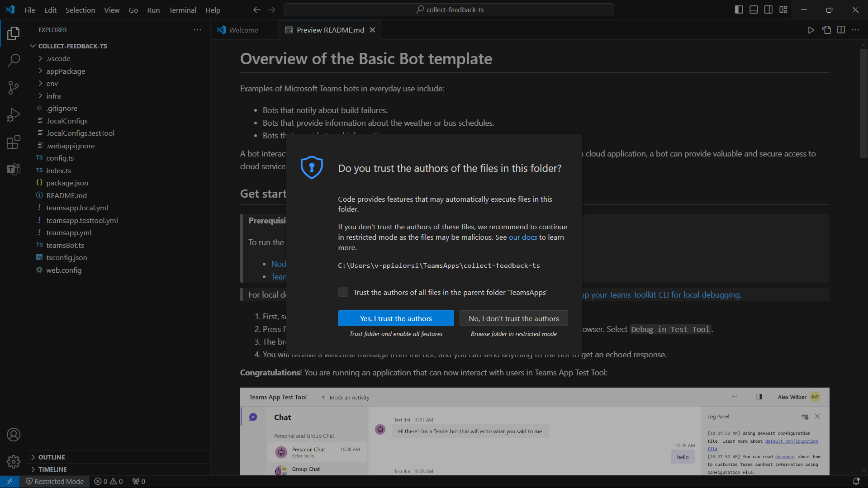Open the 'our docs' link in the dialog
868x488 pixels.
pos(523,237)
